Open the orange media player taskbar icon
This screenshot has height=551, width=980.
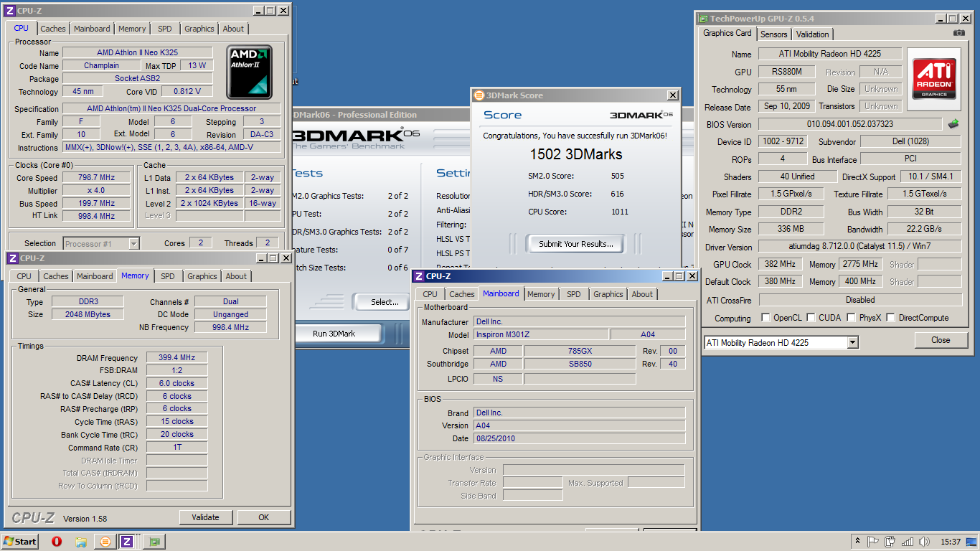105,542
